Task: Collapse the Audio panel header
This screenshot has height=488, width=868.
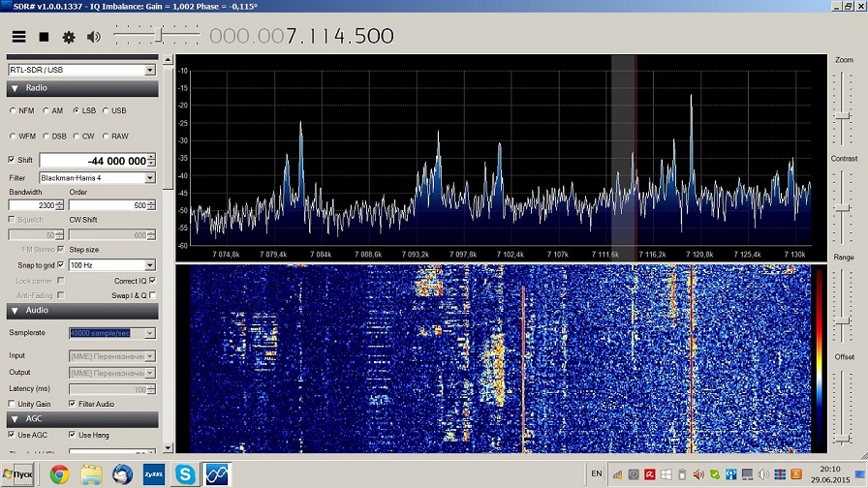Action: (82, 311)
